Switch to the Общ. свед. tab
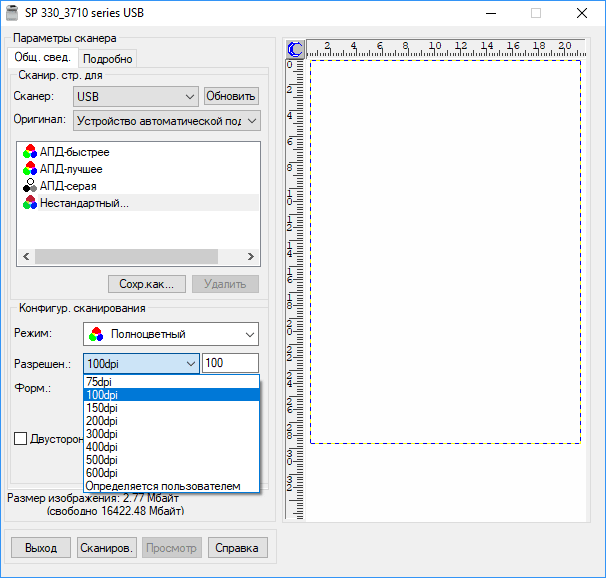This screenshot has height=578, width=606. (43, 58)
